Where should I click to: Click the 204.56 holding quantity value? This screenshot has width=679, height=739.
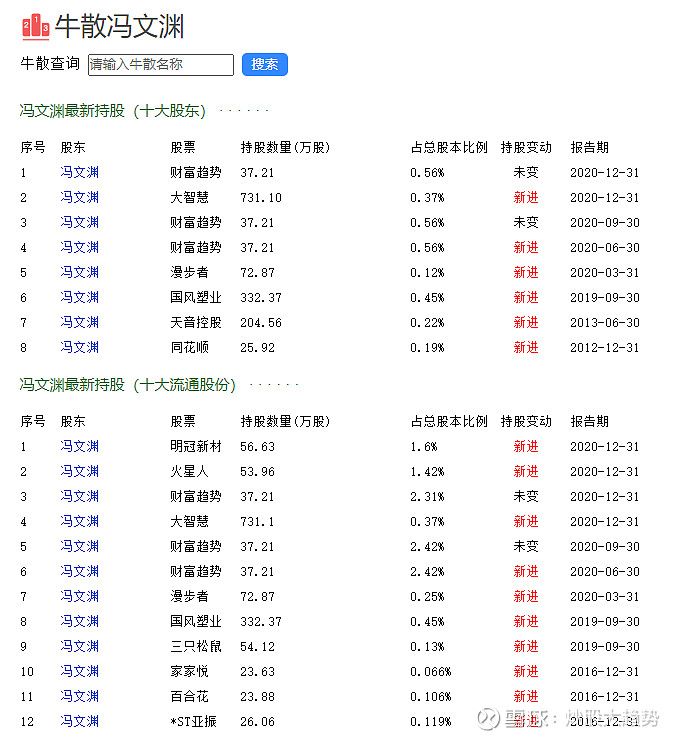coord(261,323)
